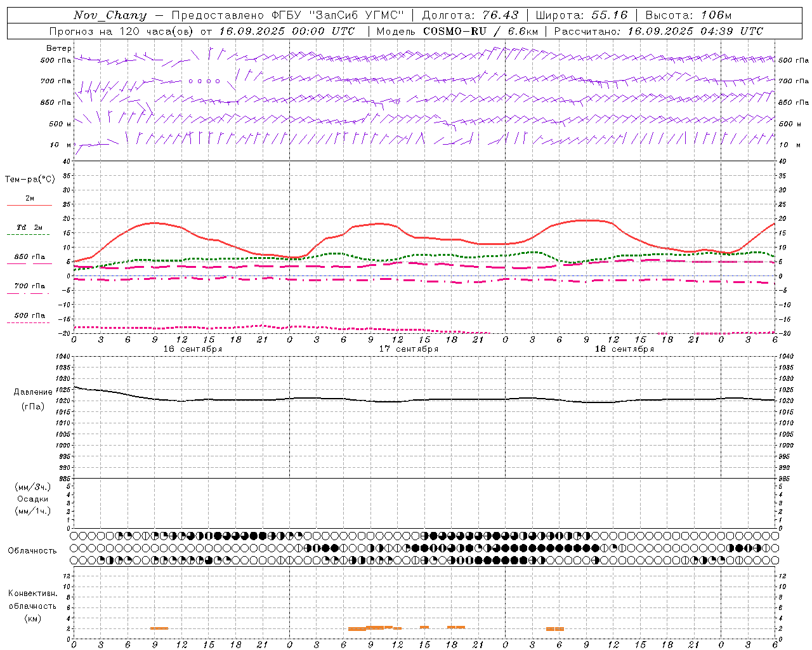Screen dimensions: 812x650
Task: Click the Прогноз на 120 часа(ов) label
Action: [x=123, y=31]
